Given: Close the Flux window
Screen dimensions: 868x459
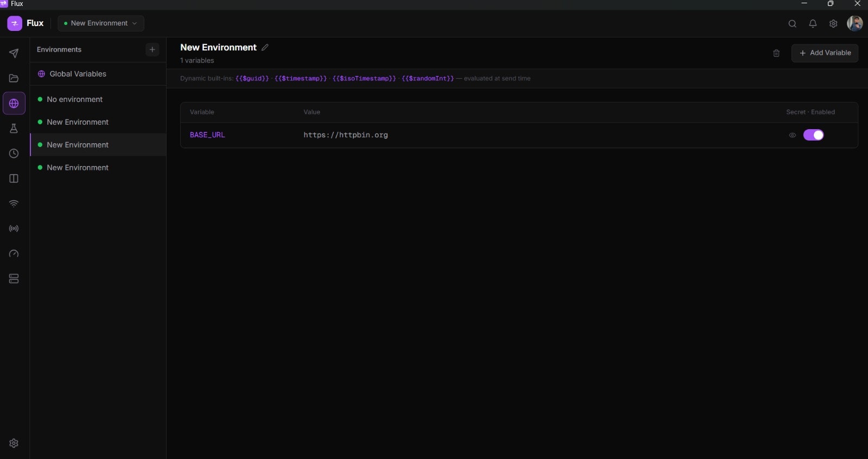Looking at the screenshot, I should pyautogui.click(x=857, y=4).
